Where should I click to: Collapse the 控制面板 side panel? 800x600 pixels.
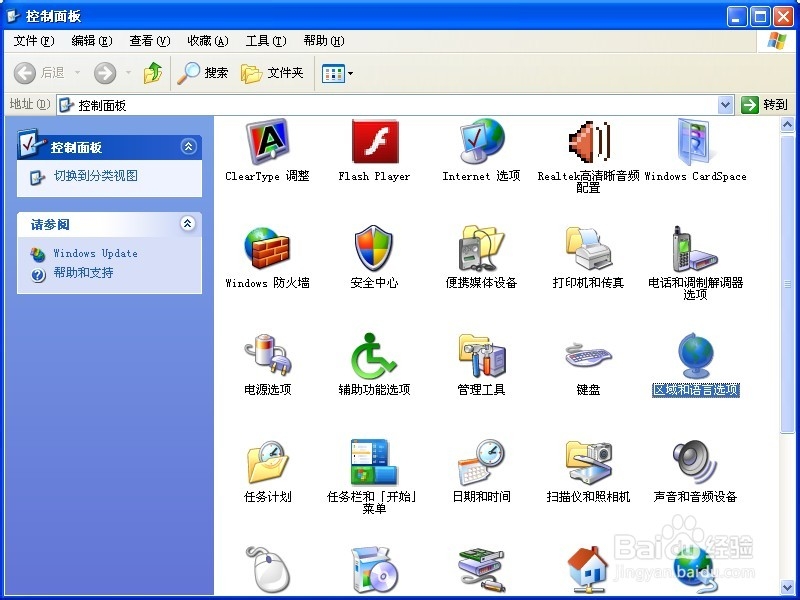pyautogui.click(x=188, y=147)
